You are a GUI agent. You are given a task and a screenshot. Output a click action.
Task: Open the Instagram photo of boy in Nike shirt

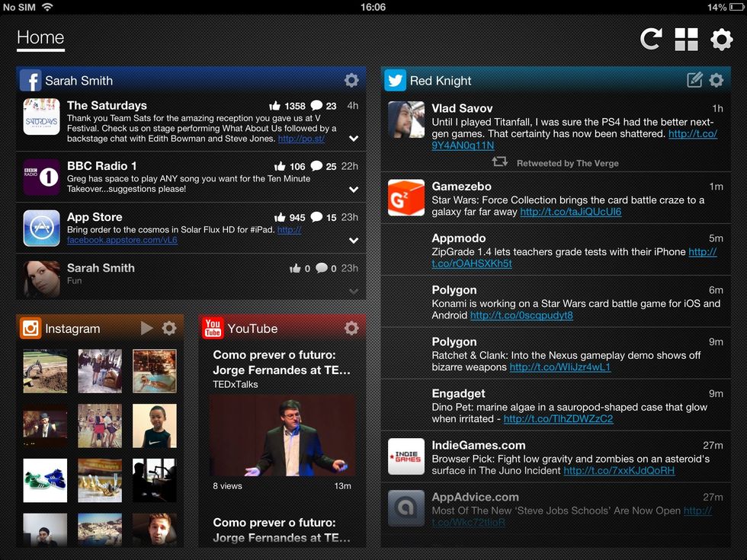click(154, 426)
